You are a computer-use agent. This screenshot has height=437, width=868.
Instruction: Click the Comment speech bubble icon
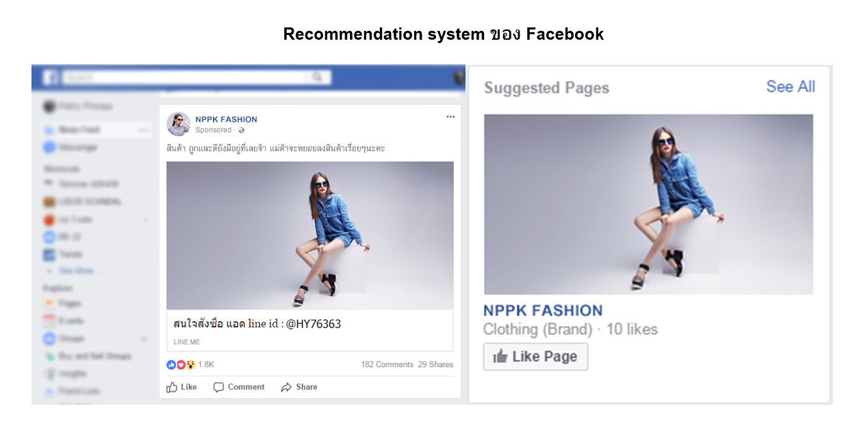click(218, 388)
